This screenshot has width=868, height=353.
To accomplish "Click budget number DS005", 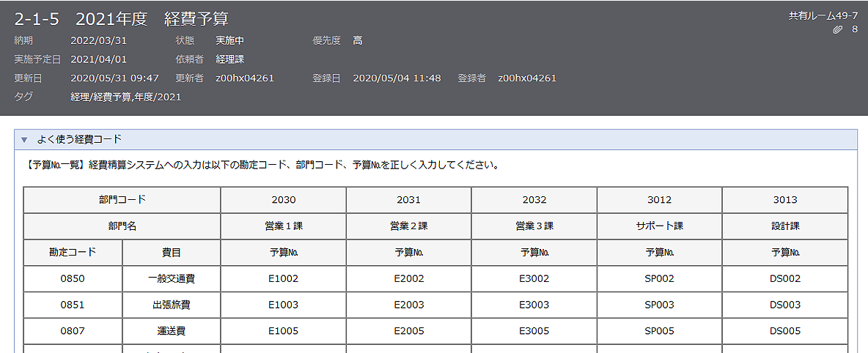I will pos(785,332).
